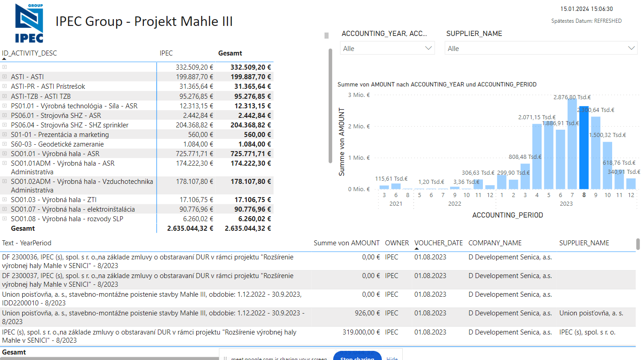This screenshot has width=644, height=360.
Task: Select the period 4 bar of 2023
Action: (x=537, y=157)
